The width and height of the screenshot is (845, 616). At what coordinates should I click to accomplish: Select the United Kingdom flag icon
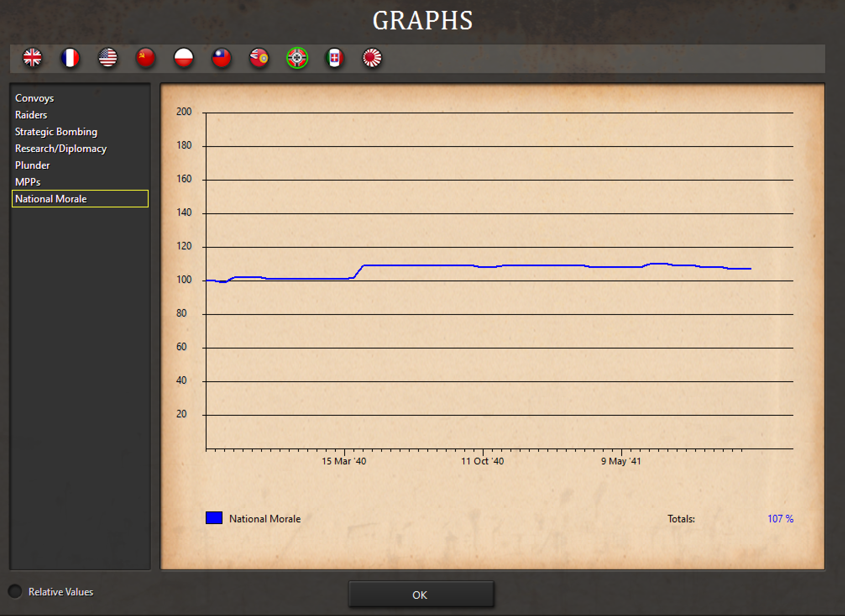click(x=32, y=58)
